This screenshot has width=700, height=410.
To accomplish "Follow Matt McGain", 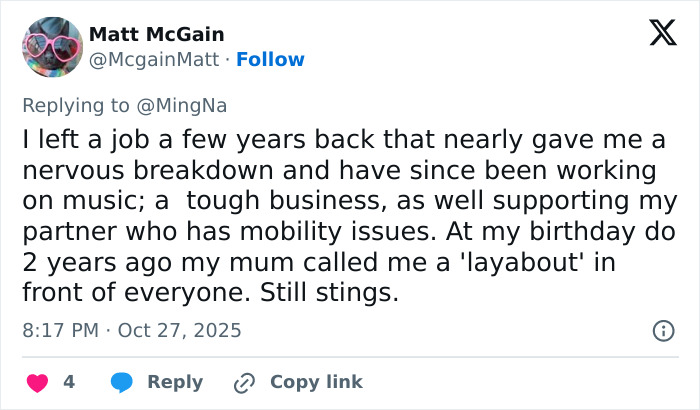I will click(x=270, y=60).
